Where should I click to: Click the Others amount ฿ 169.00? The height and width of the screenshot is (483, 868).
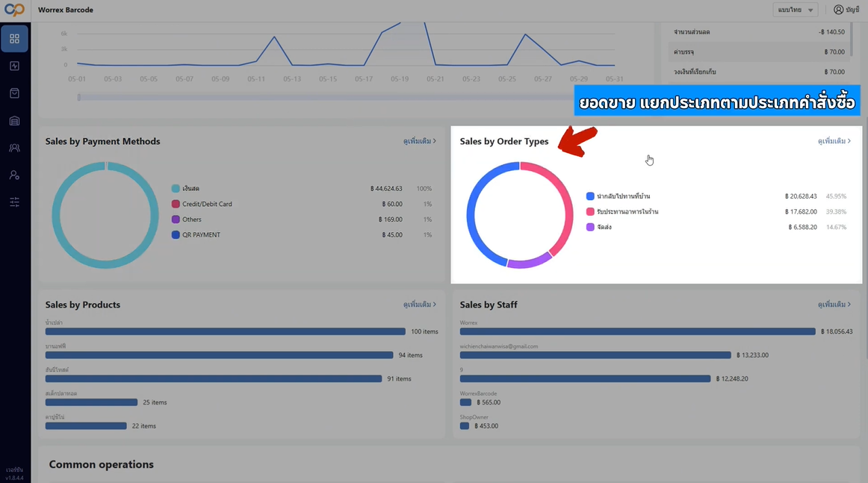pyautogui.click(x=390, y=219)
